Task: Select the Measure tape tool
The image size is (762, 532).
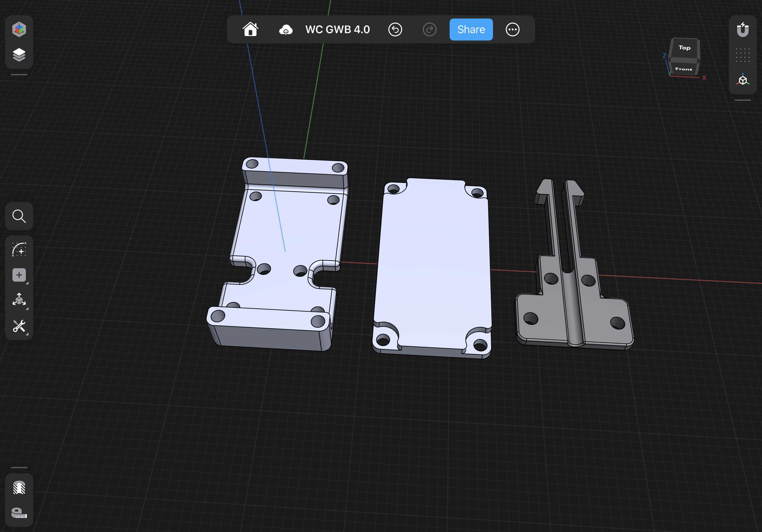Action: click(19, 513)
